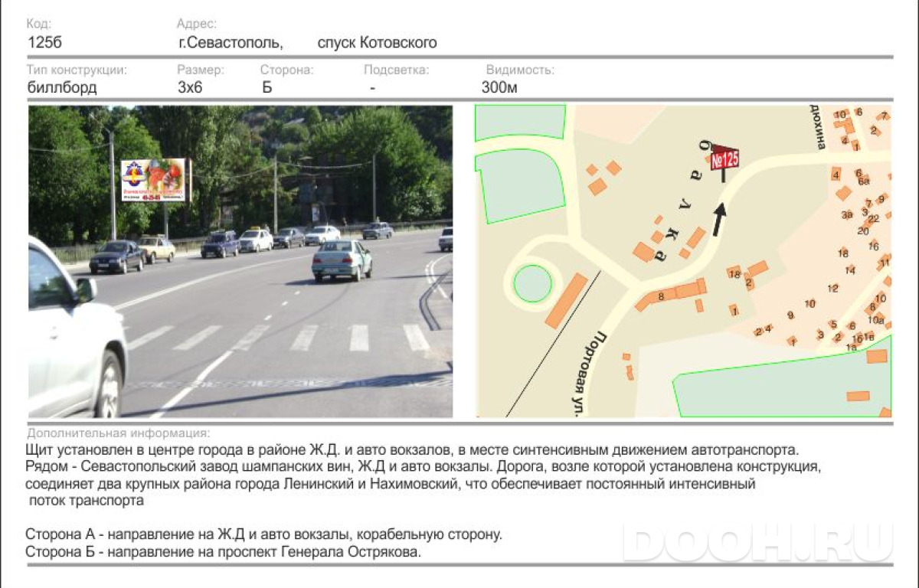Click house number "12" on the map
Screen dimensions: 919x588
pyautogui.click(x=833, y=289)
